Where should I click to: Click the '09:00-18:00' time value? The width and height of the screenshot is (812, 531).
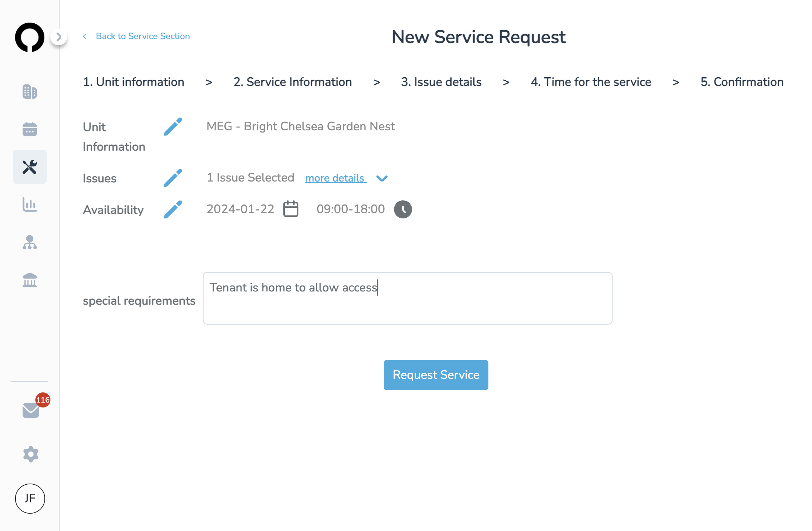click(x=351, y=209)
